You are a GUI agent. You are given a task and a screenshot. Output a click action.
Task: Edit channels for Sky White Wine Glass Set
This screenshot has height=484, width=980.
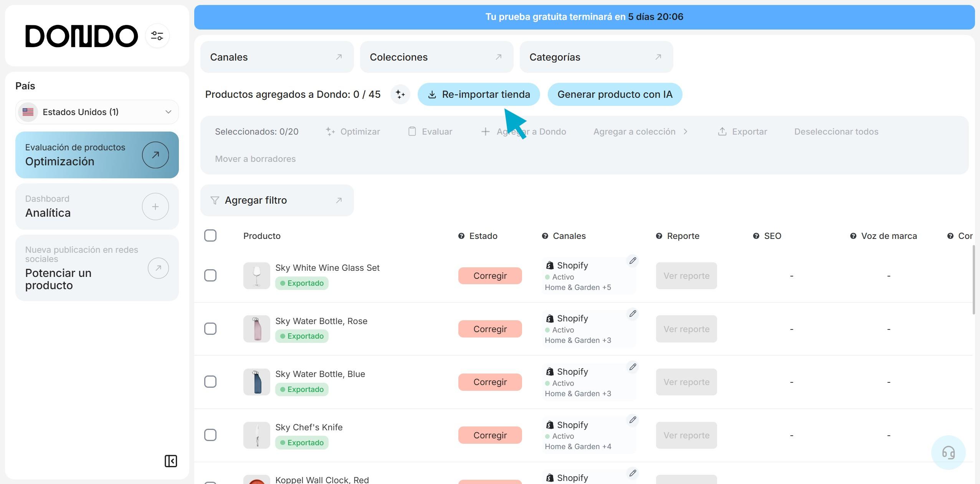coord(633,261)
